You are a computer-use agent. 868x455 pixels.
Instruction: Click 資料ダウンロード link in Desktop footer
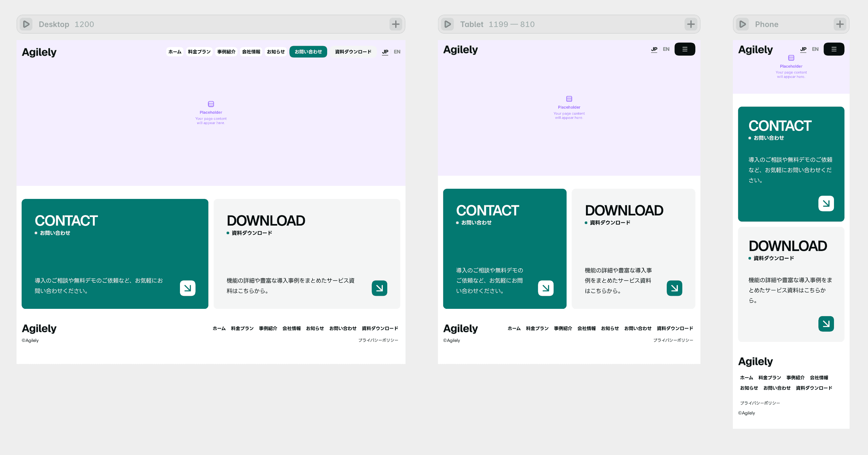click(380, 328)
